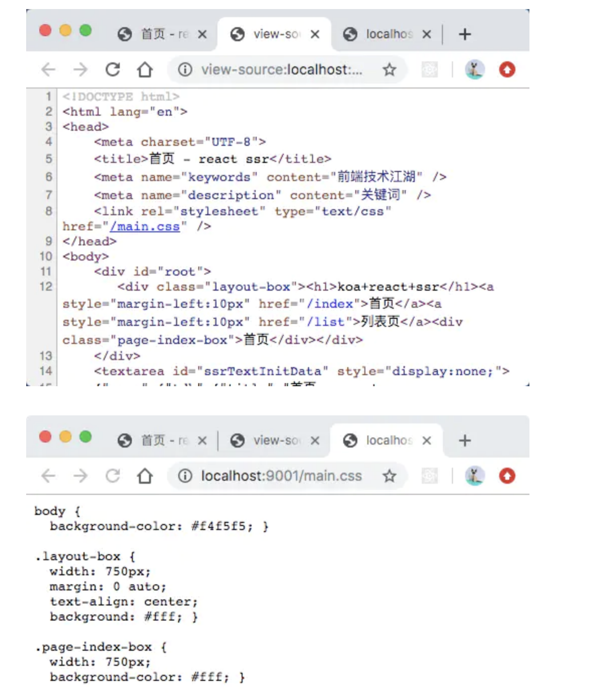Click React extension icon in the view-source window

[x=429, y=69]
